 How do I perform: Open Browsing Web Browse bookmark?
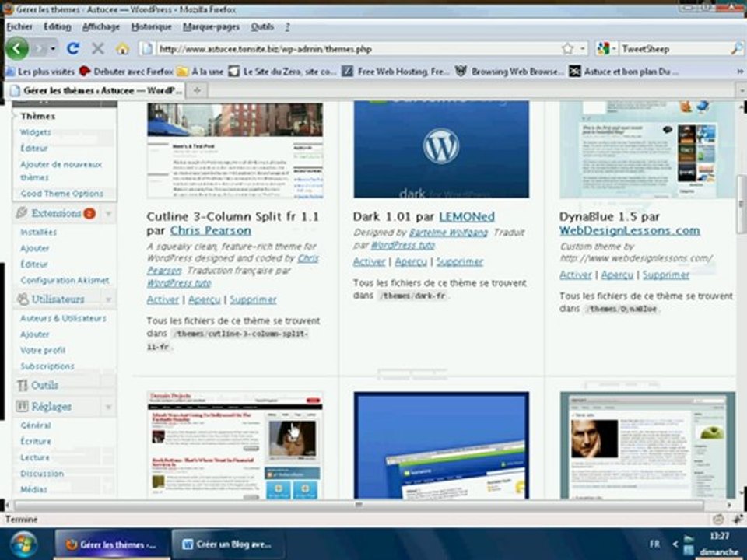coord(509,72)
